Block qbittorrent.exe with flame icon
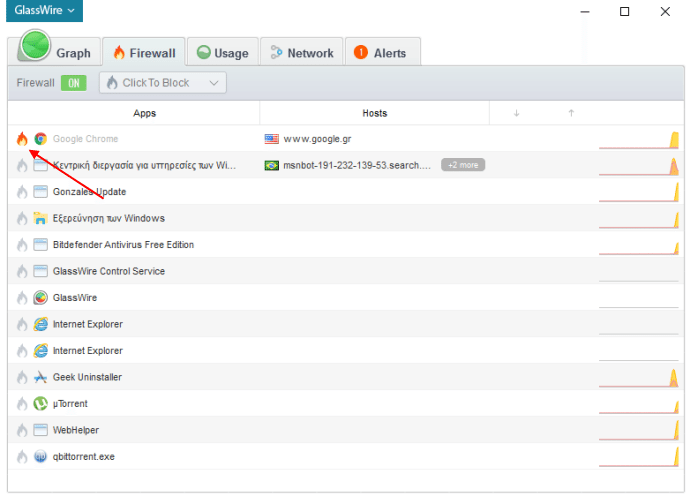This screenshot has width=690, height=497. [x=22, y=457]
